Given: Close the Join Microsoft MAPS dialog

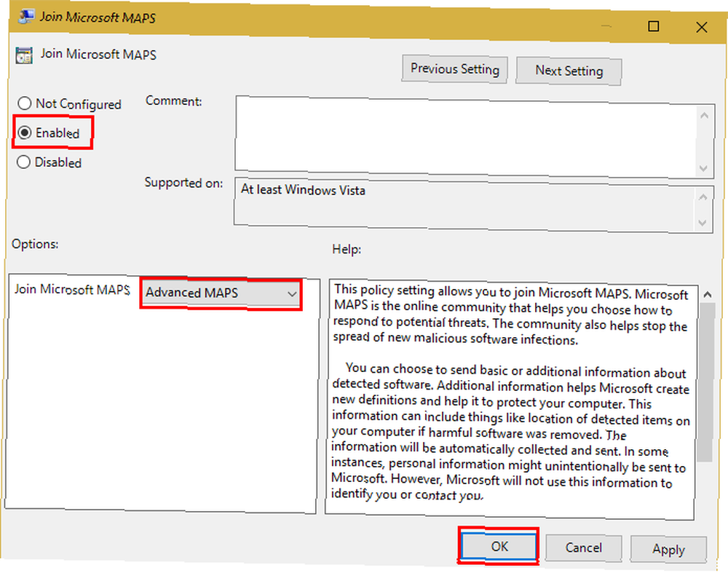Looking at the screenshot, I should 701,28.
